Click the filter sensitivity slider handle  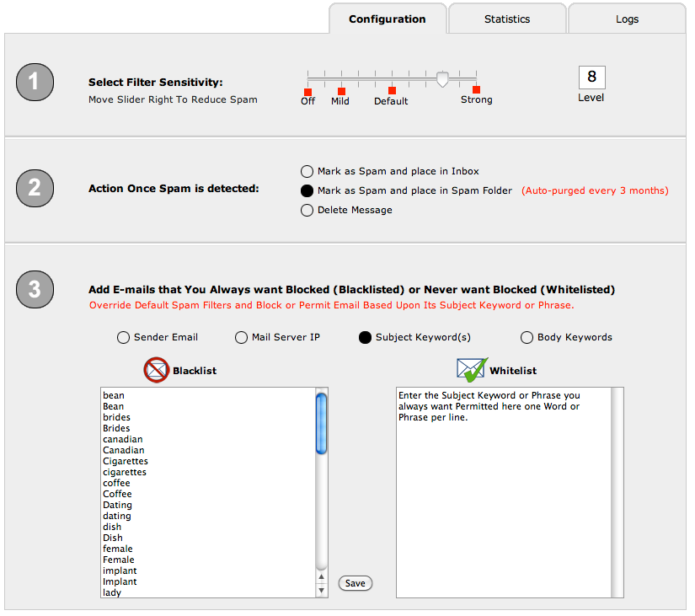click(x=442, y=79)
